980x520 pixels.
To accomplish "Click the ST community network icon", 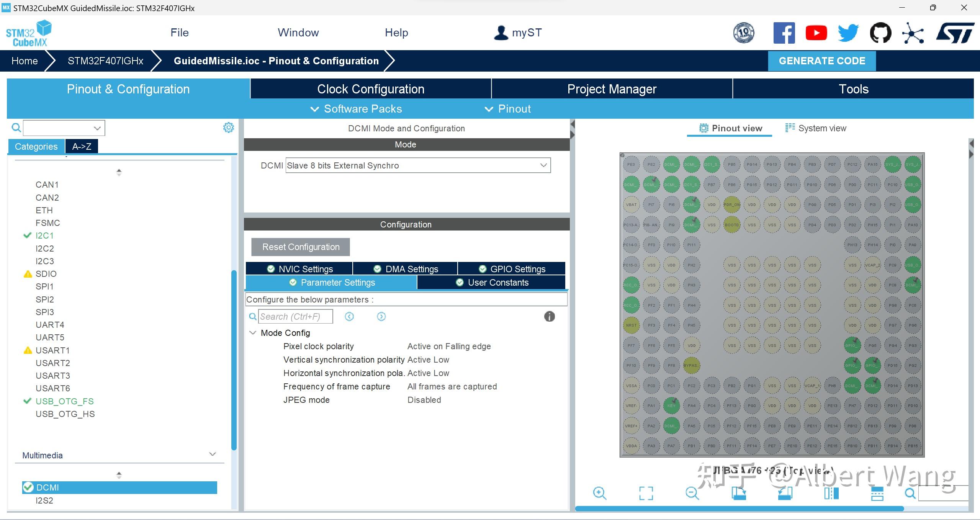I will click(913, 33).
